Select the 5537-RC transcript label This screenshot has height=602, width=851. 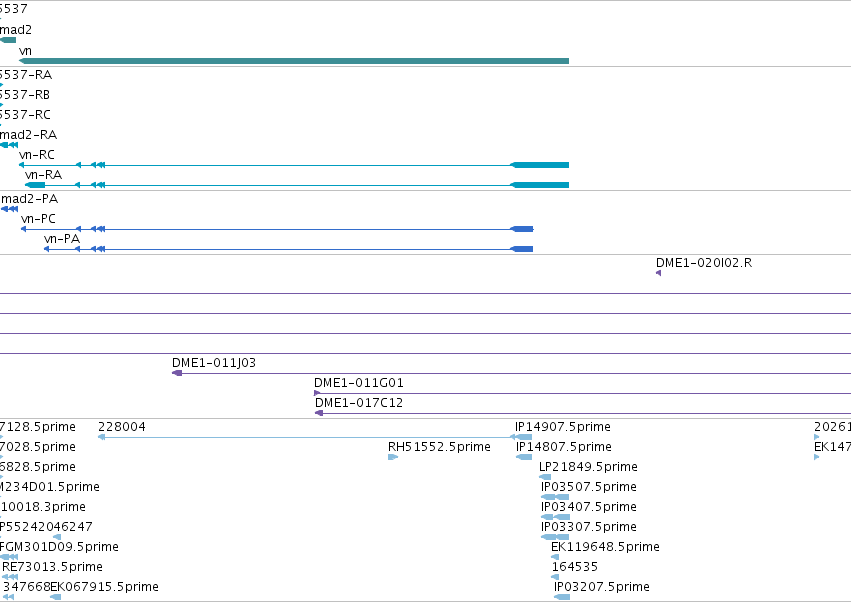(x=26, y=115)
